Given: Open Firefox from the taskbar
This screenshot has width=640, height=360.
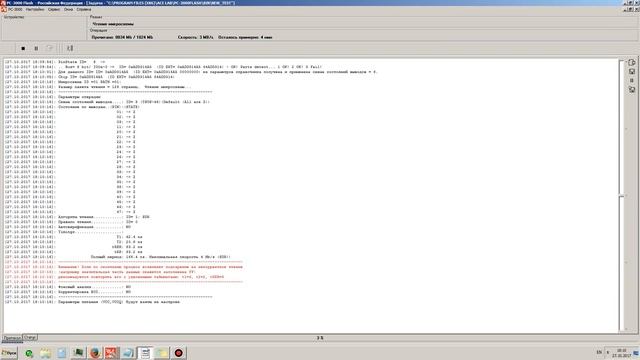Looking at the screenshot, I should 95,353.
